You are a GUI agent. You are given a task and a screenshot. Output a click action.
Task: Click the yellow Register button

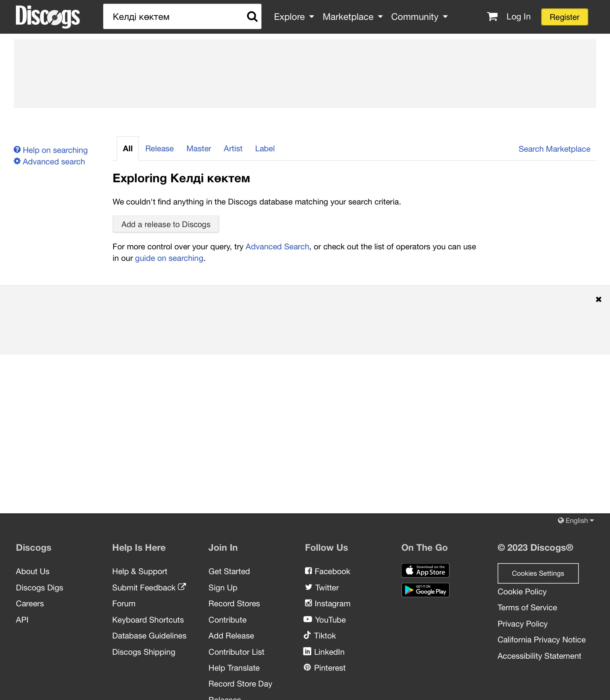point(564,17)
